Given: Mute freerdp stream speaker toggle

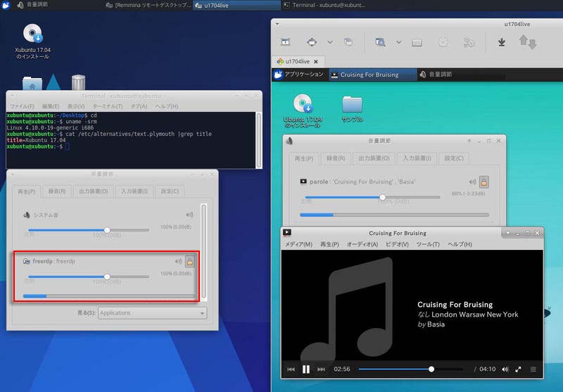Looking at the screenshot, I should point(178,261).
